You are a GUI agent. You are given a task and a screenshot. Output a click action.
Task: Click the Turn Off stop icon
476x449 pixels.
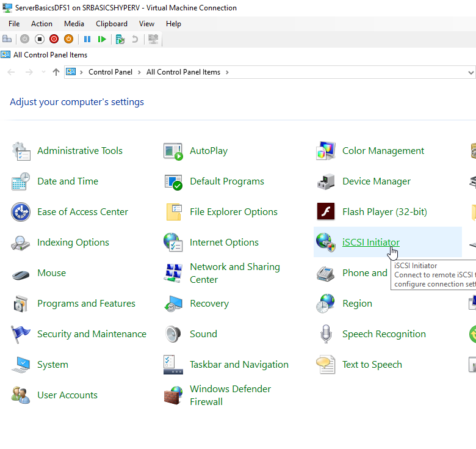tap(40, 39)
